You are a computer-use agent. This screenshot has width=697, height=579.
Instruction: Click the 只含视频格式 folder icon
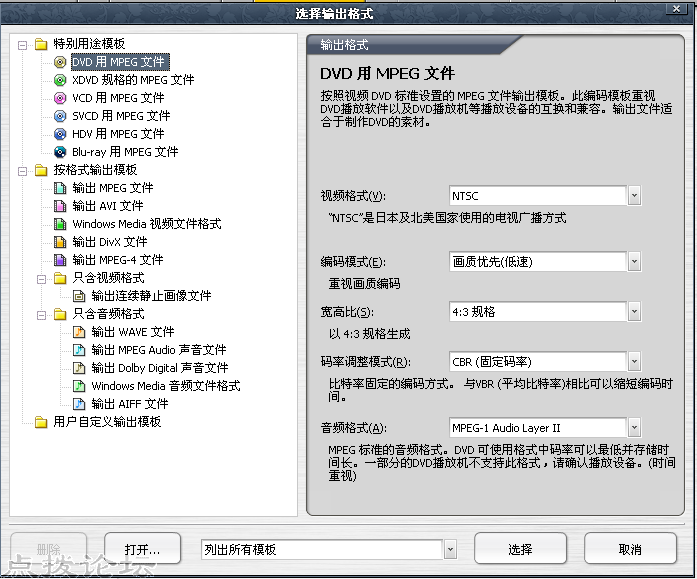(60, 278)
